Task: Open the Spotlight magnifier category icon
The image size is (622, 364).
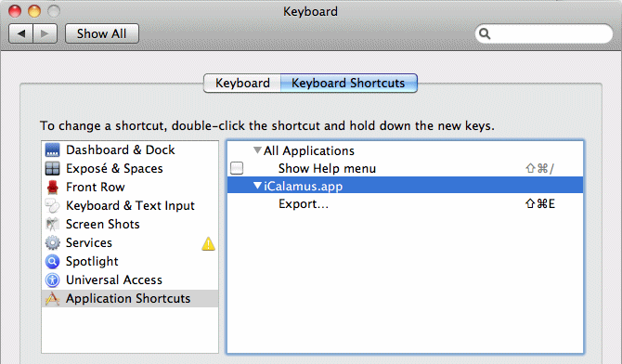Action: pos(52,261)
